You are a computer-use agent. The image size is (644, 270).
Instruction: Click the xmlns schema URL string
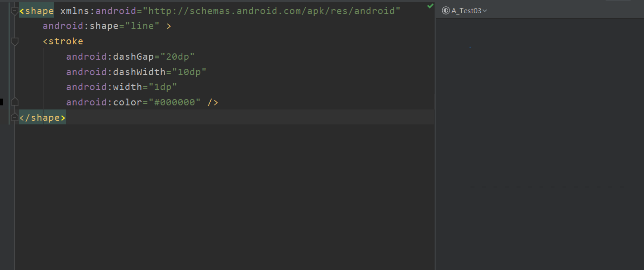tap(271, 11)
